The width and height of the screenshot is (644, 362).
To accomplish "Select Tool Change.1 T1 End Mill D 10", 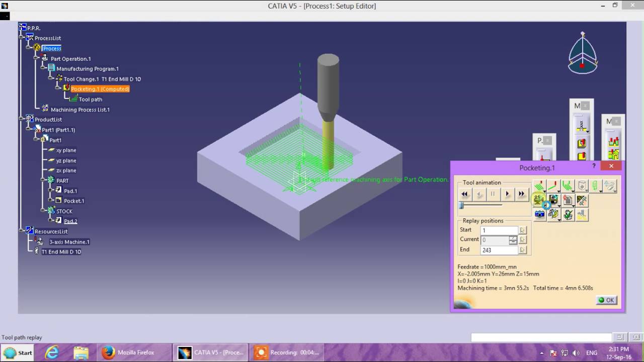I will click(x=102, y=79).
